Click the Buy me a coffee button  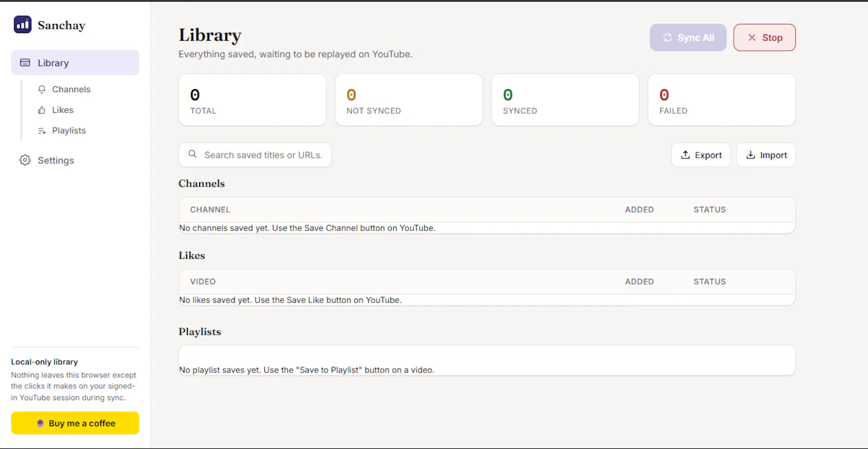click(75, 423)
